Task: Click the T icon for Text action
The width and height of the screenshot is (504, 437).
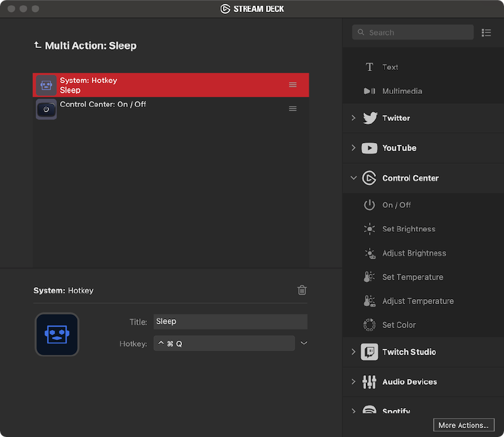Action: (369, 67)
